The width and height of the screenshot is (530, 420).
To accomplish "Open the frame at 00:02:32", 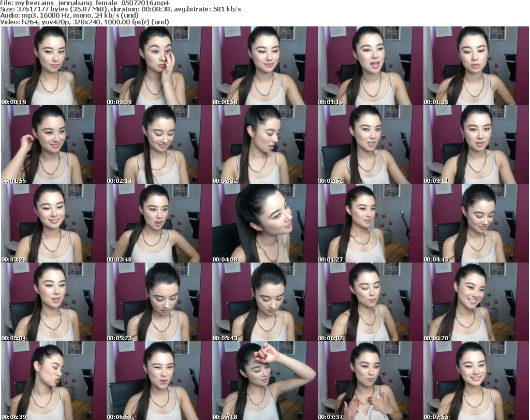I will click(264, 144).
